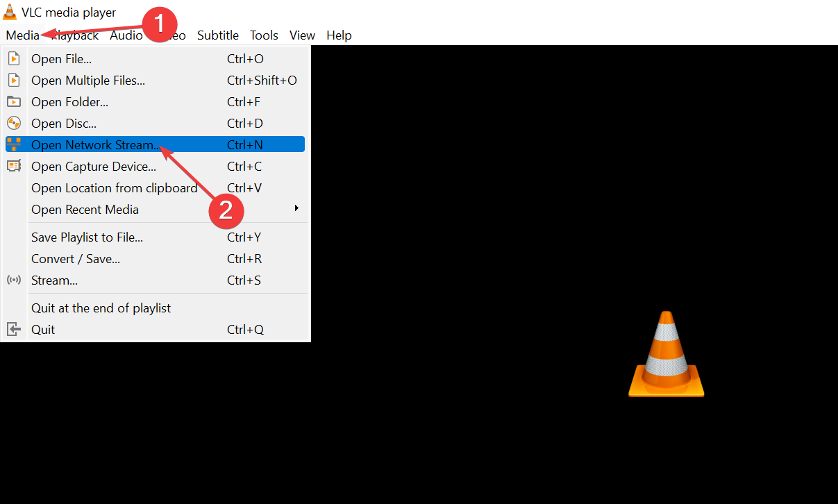This screenshot has height=504, width=838.
Task: Click the Open Disc icon
Action: coord(14,124)
